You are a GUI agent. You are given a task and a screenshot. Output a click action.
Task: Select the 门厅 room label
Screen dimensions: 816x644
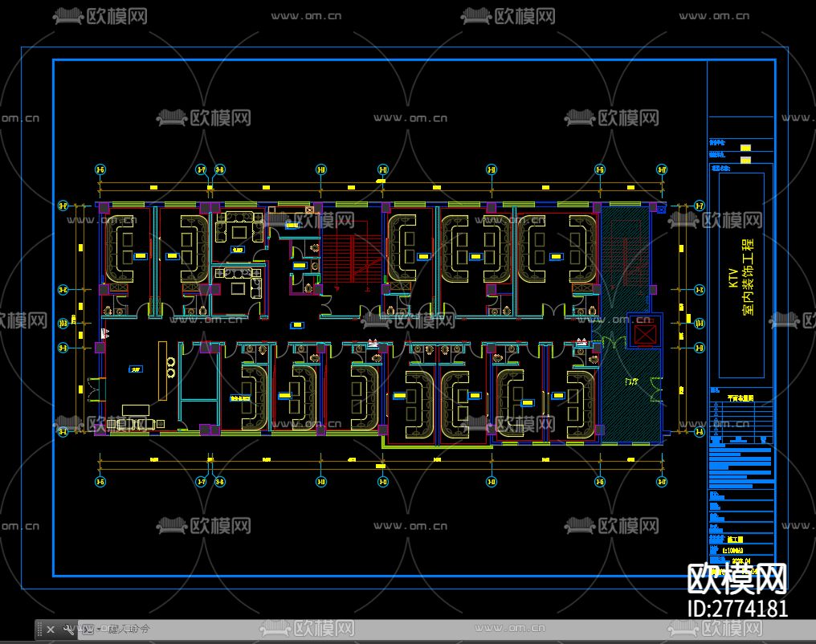(x=631, y=381)
